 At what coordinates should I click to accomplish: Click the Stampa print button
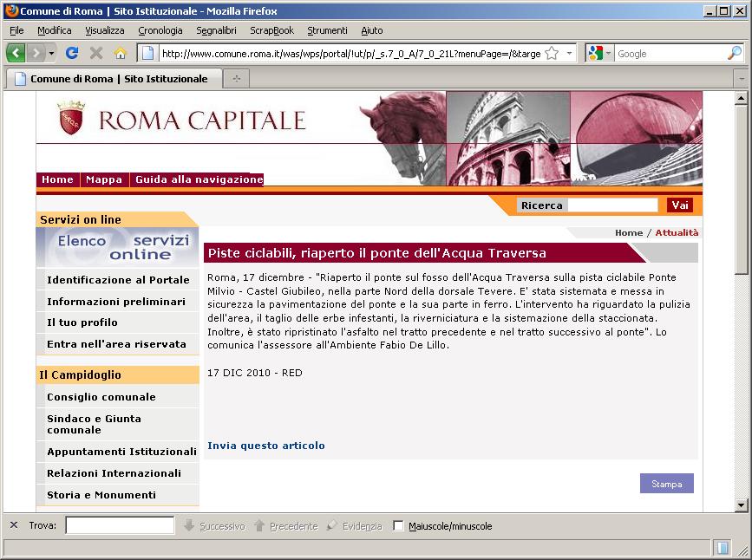tap(667, 484)
